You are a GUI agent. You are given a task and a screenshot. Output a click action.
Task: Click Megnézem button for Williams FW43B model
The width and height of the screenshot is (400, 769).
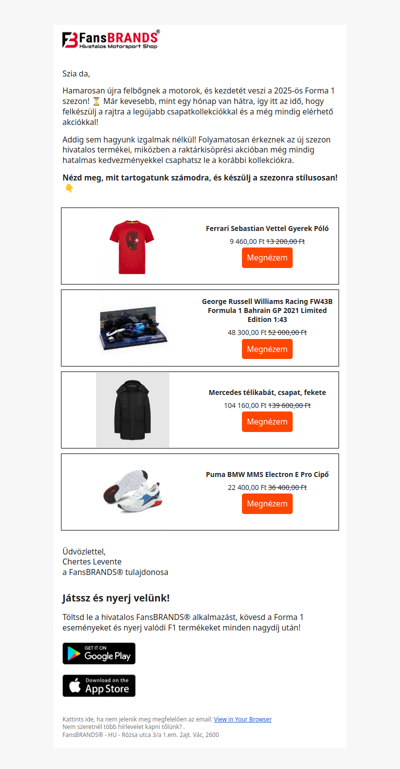[267, 349]
